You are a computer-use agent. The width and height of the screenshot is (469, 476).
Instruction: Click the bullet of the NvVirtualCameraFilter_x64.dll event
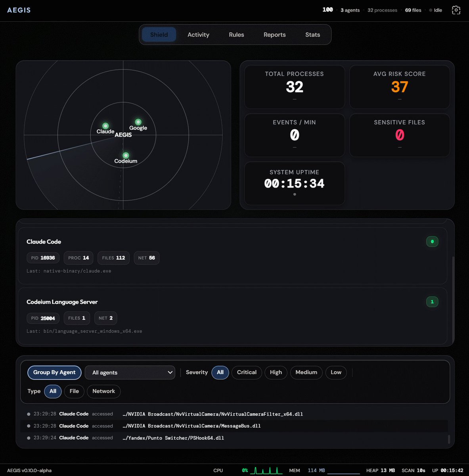click(29, 414)
